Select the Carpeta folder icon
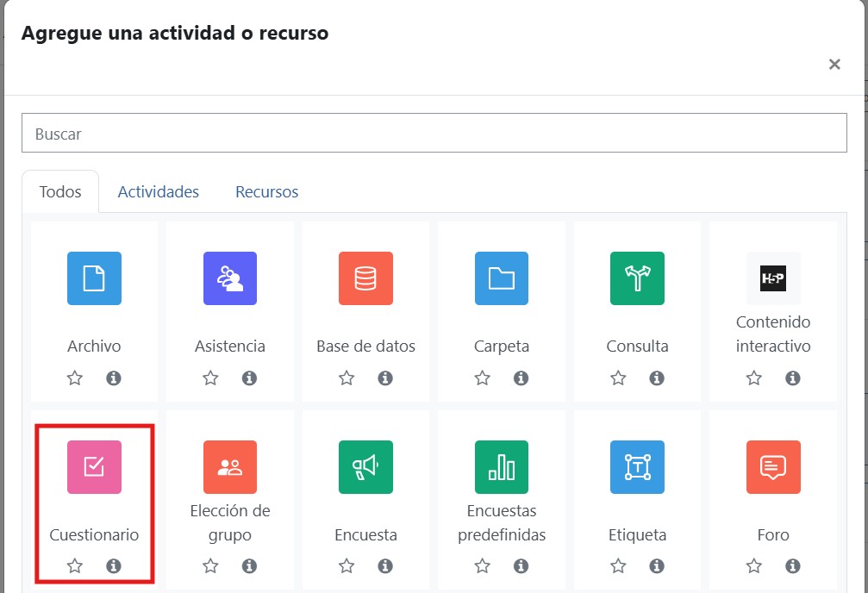Screen dimensions: 868x593 tap(502, 278)
